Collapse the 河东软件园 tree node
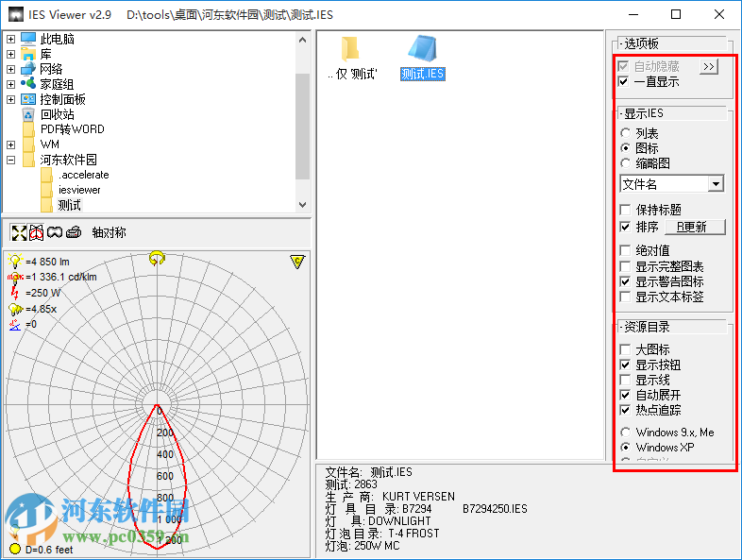 [x=11, y=160]
